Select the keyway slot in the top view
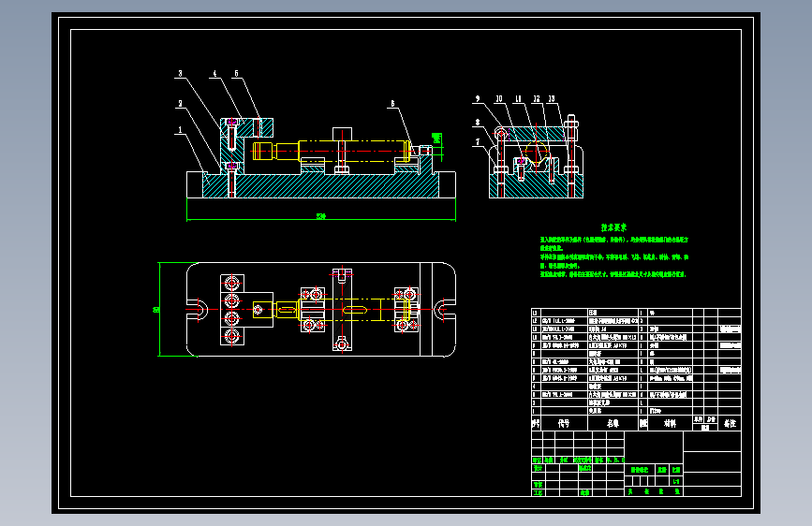Viewport: 812px width, 526px height. point(355,310)
